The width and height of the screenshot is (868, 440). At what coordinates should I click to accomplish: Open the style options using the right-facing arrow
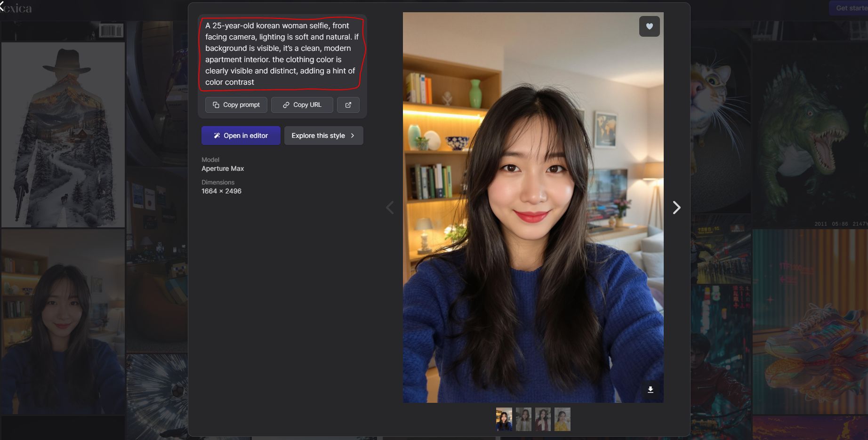pyautogui.click(x=352, y=135)
